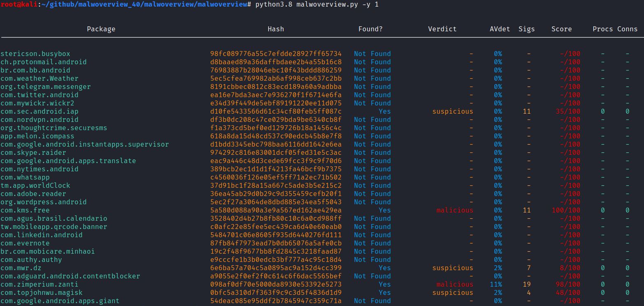Select com.google.android.apps.translate package
This screenshot has height=306, width=644.
coord(68,161)
